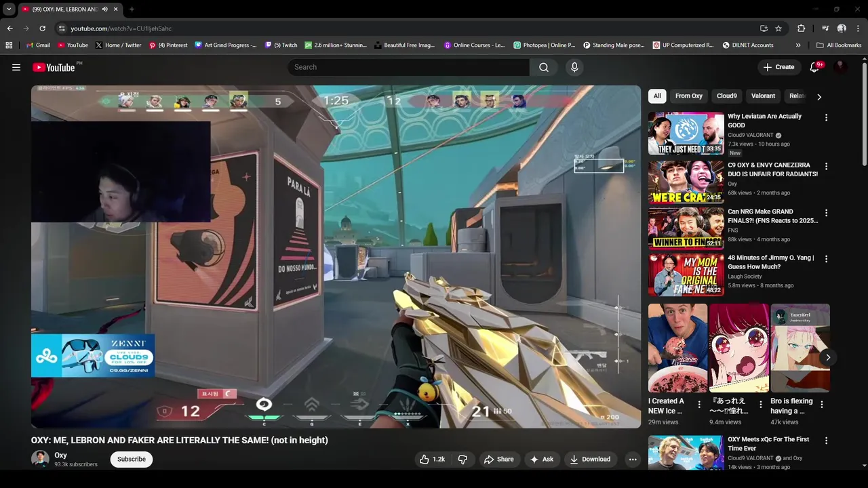Image resolution: width=868 pixels, height=488 pixels.
Task: Click the search magnifier button
Action: (544, 67)
